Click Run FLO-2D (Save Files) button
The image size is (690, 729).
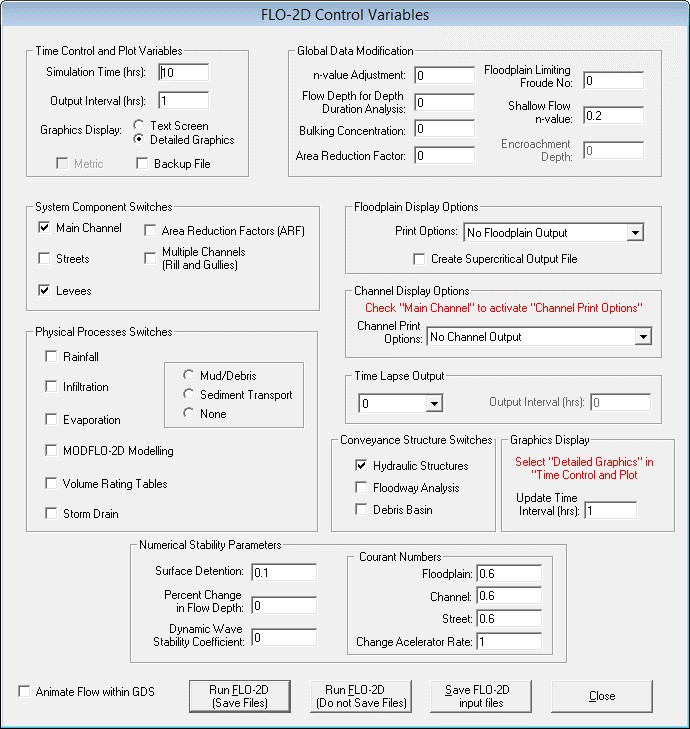(239, 696)
